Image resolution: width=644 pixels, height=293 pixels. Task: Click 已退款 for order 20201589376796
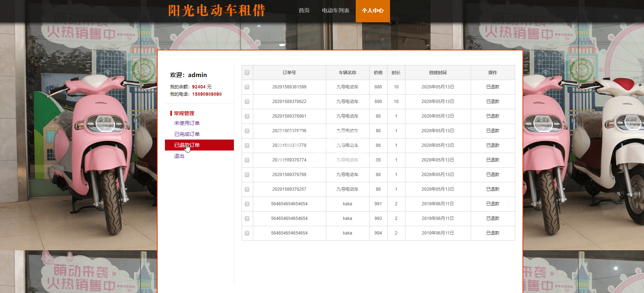(x=493, y=131)
